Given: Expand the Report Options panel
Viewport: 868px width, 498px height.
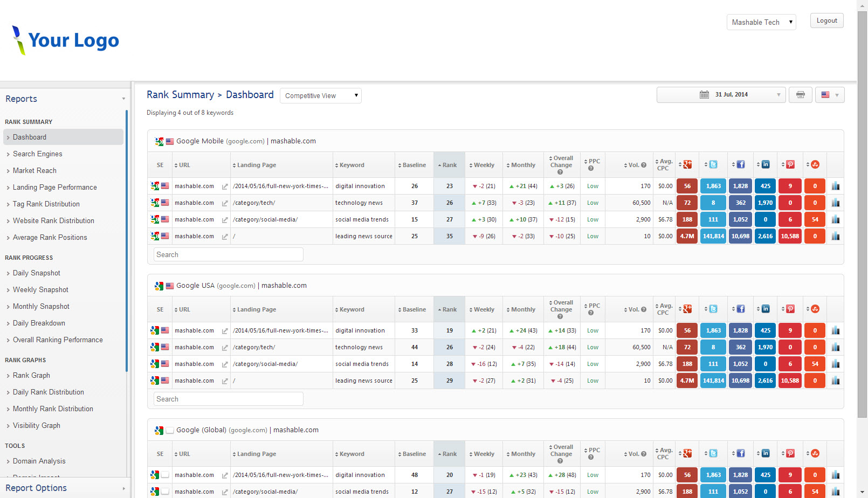Looking at the screenshot, I should [x=65, y=488].
